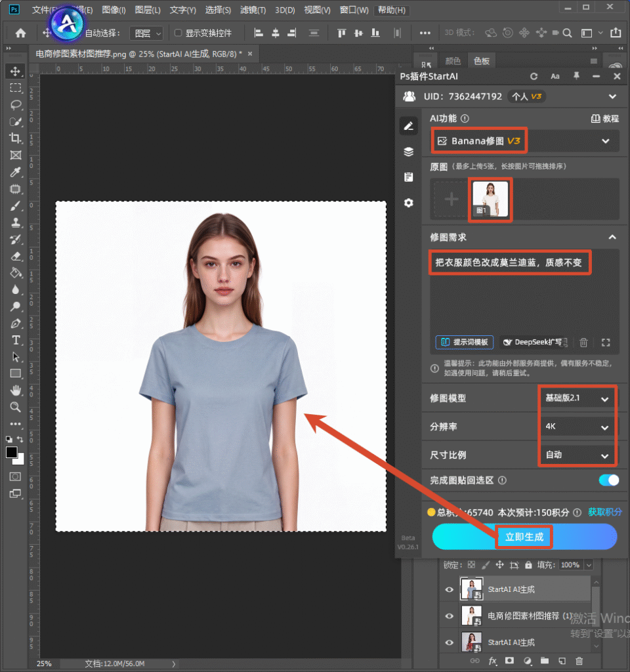Select the Eraser tool
Image resolution: width=630 pixels, height=672 pixels.
click(16, 257)
